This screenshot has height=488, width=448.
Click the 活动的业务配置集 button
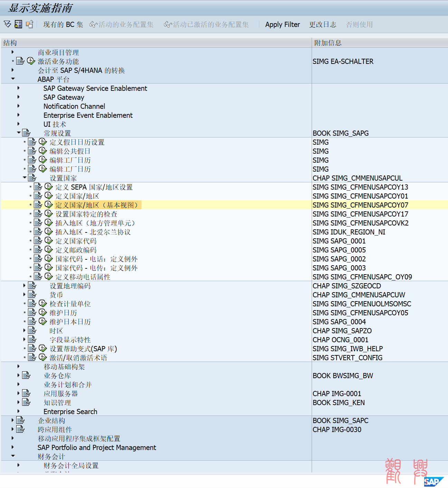[x=121, y=25]
